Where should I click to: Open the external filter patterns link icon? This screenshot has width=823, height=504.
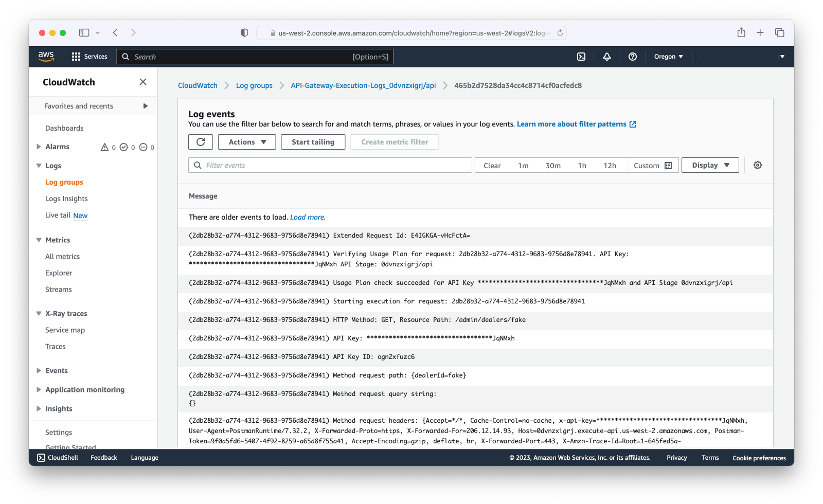(633, 124)
